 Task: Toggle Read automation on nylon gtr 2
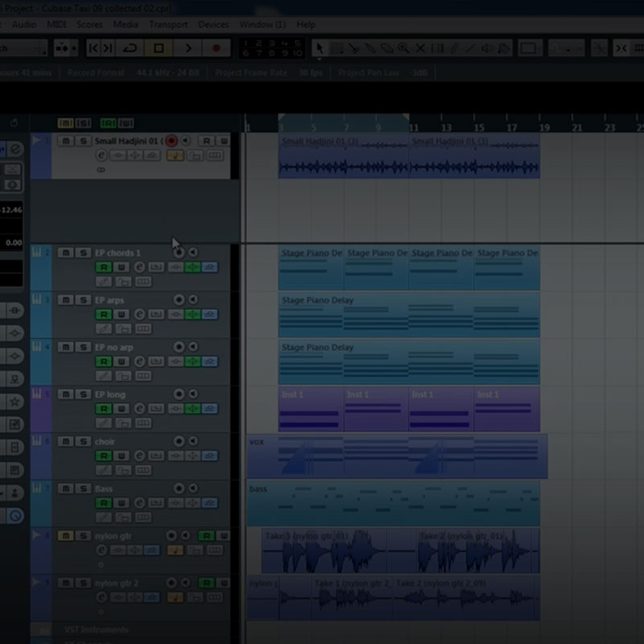click(206, 583)
